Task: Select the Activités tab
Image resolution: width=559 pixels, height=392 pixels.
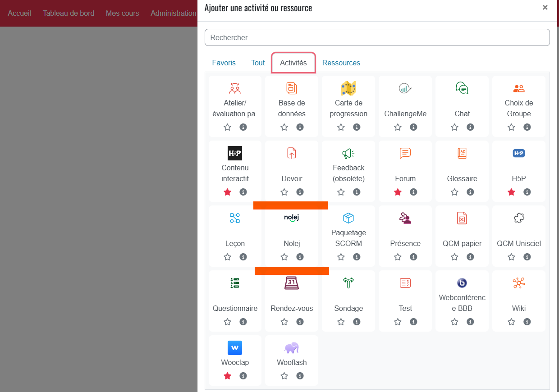Action: click(293, 63)
